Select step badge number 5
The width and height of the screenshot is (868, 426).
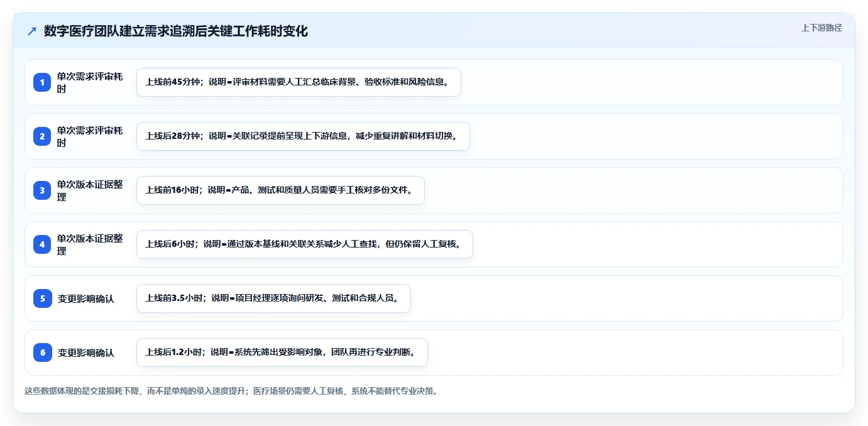pos(42,298)
